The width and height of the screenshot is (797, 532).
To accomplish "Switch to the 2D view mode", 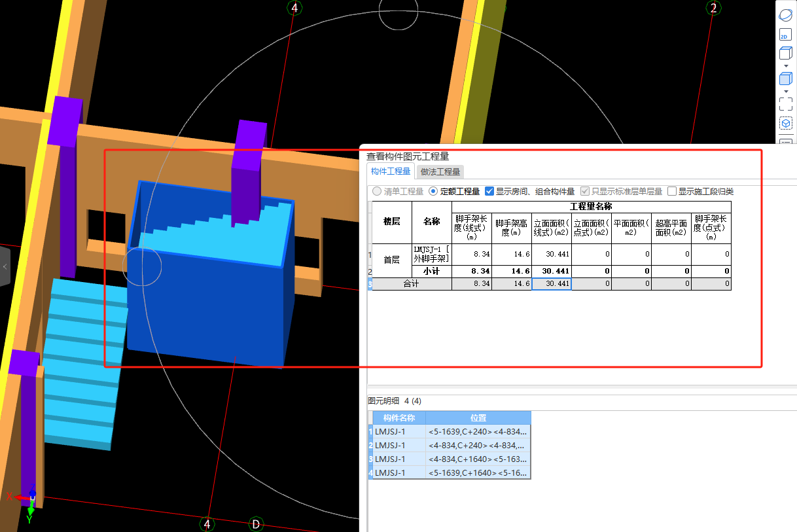I will point(786,35).
